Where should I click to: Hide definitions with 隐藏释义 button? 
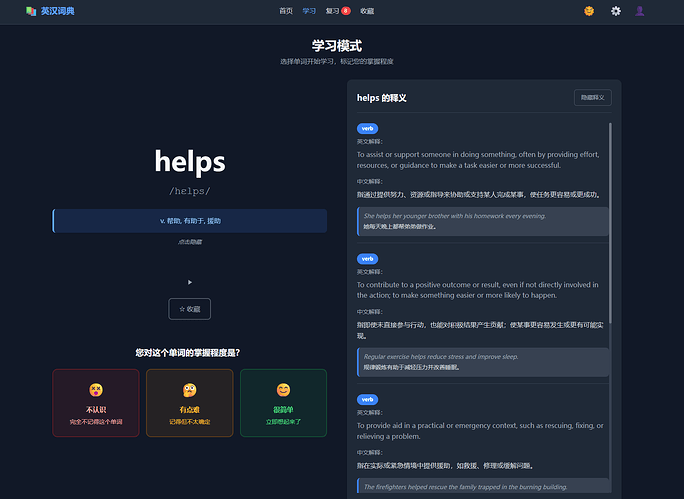(592, 98)
